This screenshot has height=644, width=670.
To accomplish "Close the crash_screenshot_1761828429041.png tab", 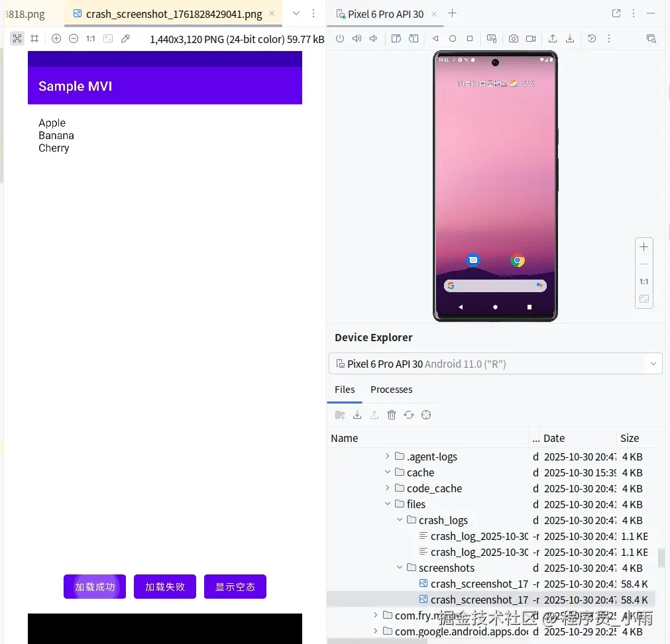I will (x=272, y=14).
